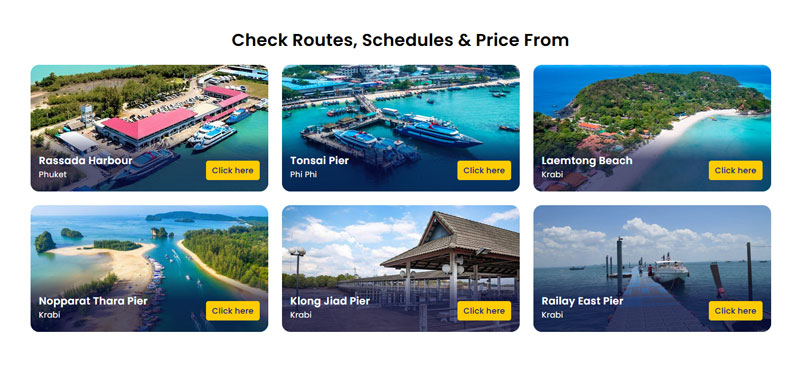Check Nopparat Thara Pier with Click here
The image size is (800, 371).
coord(233,311)
